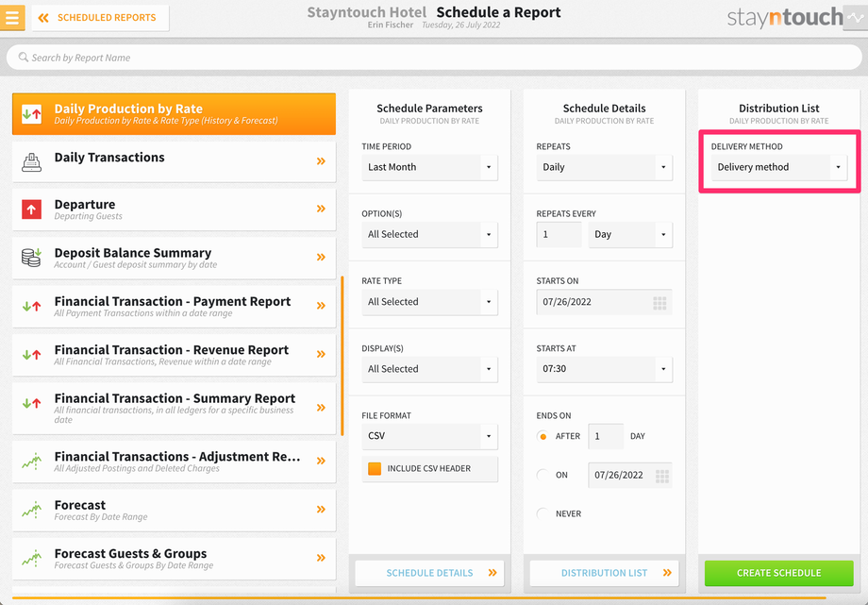
Task: Open the Repeats Every unit dropdown
Action: [x=630, y=234]
